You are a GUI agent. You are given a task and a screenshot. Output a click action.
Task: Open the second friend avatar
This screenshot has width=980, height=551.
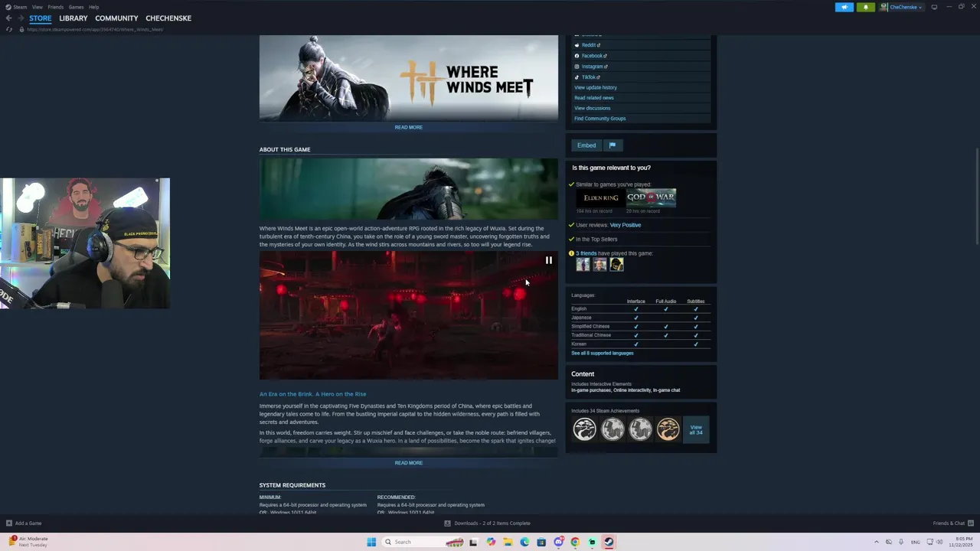(x=599, y=265)
